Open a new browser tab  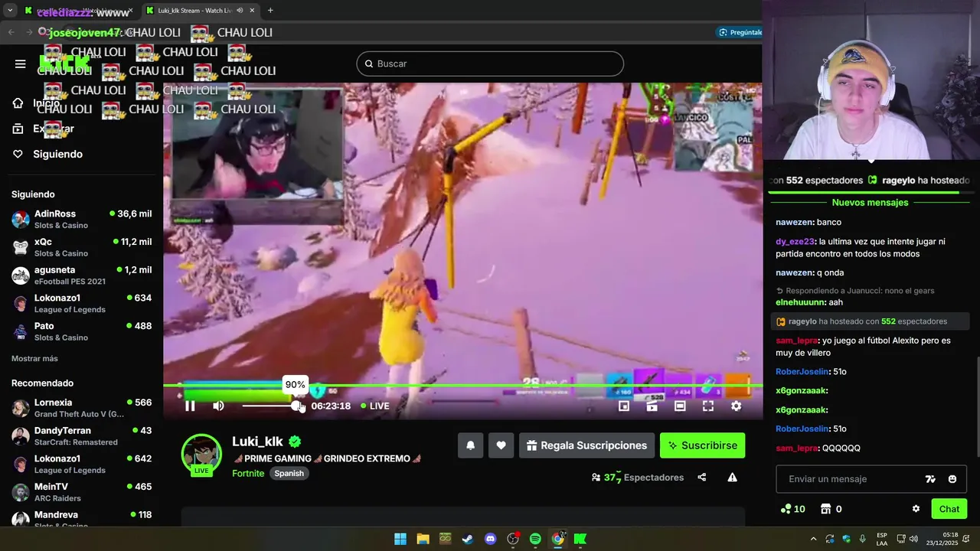[270, 11]
